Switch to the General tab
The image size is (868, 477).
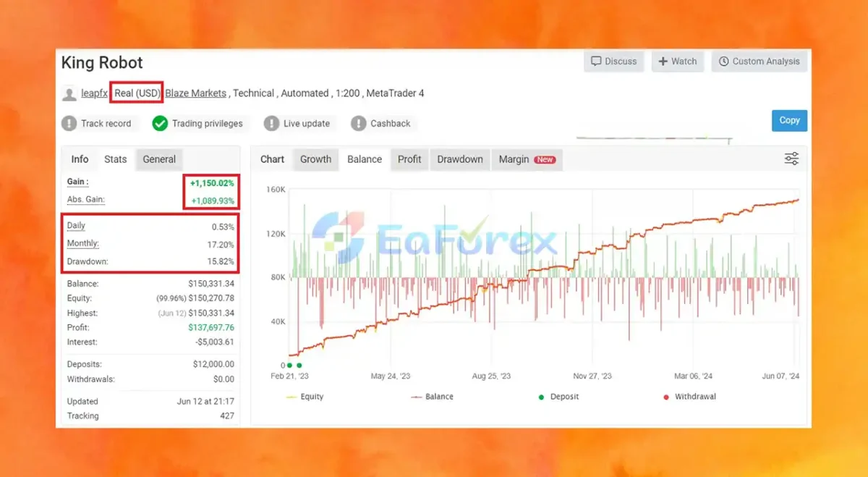tap(159, 159)
